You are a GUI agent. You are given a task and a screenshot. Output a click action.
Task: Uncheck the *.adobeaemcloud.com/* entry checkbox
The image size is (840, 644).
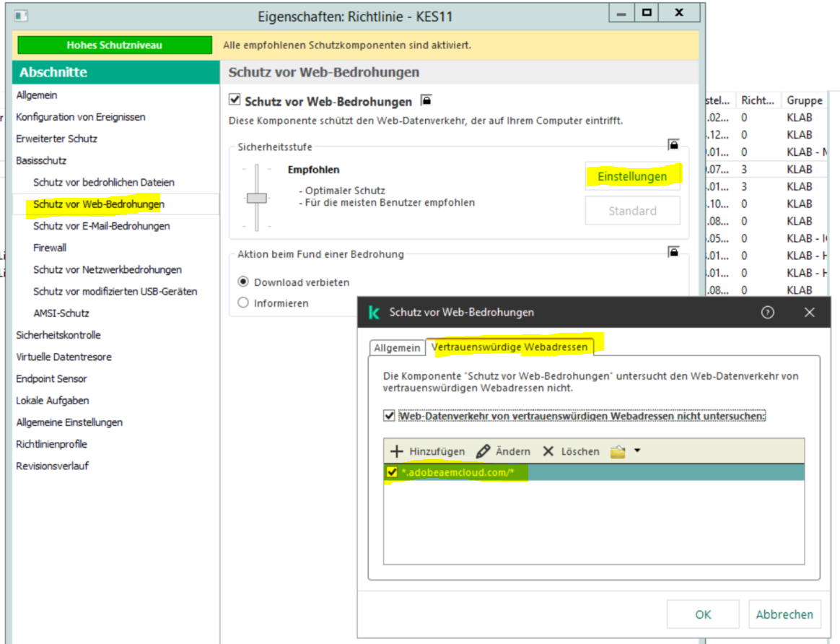392,472
